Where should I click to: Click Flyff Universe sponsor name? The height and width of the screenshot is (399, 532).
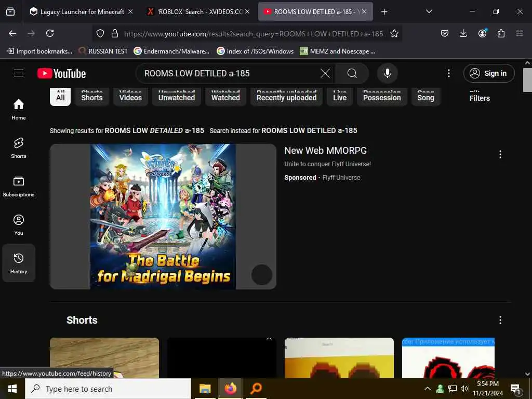click(x=341, y=178)
